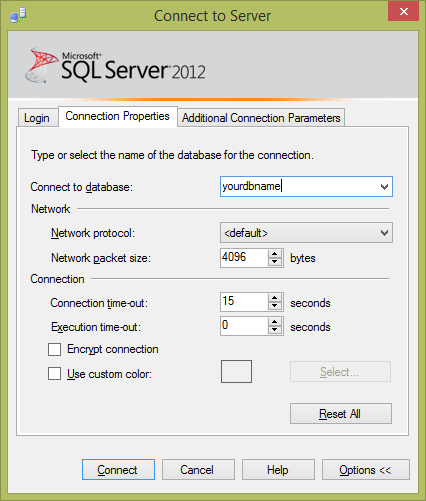This screenshot has width=426, height=501.
Task: Increase Connection time-out with up arrow
Action: coord(275,298)
